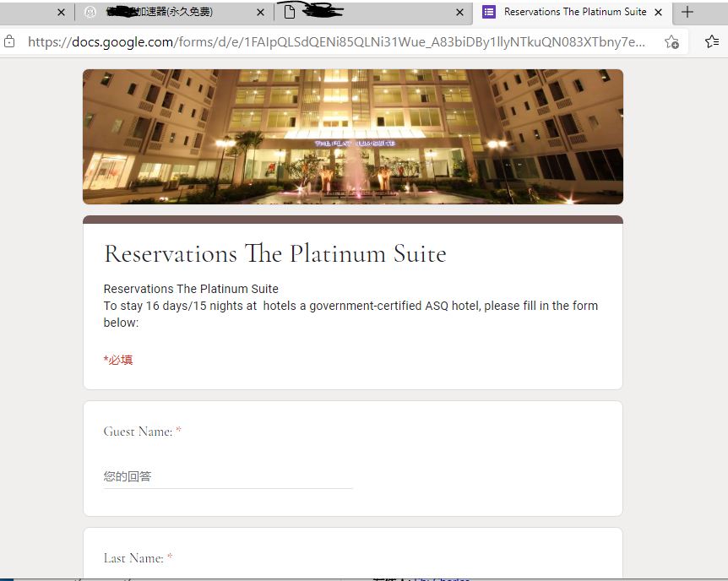Close the blank document tab
This screenshot has height=581, width=728.
tap(459, 13)
